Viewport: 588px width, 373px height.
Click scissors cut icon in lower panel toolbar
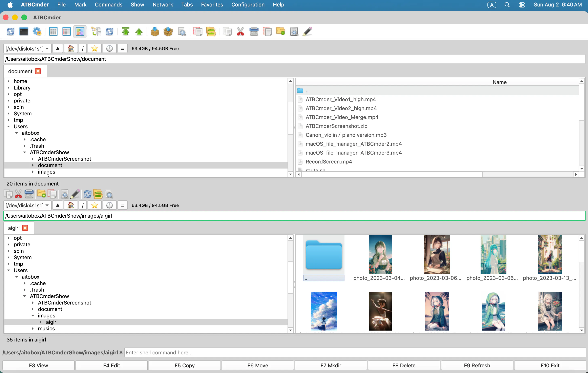point(18,194)
